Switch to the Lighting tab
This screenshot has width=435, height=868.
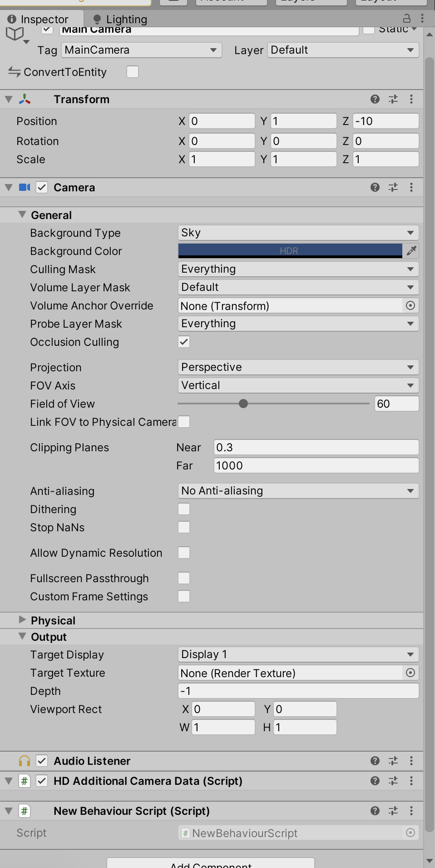click(x=120, y=19)
